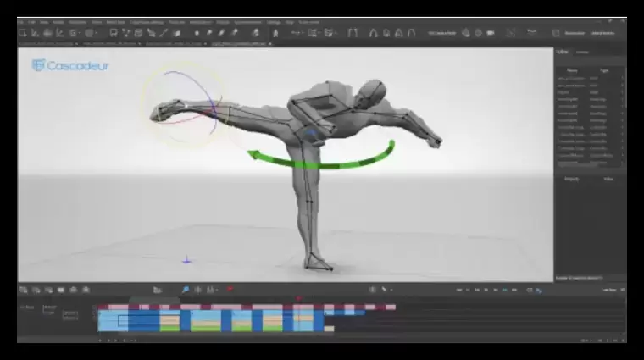644x360 pixels.
Task: Expand the track group at the timeline's left
Action: (x=21, y=307)
